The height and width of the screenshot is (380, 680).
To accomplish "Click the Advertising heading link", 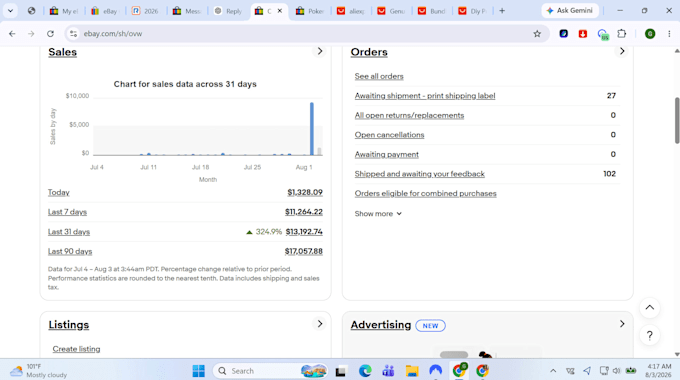I will click(381, 325).
